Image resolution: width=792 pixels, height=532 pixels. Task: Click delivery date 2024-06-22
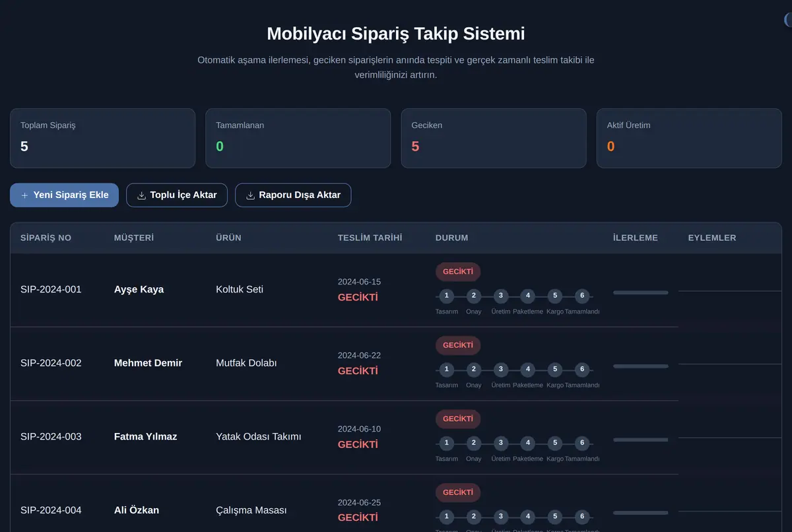coord(359,355)
